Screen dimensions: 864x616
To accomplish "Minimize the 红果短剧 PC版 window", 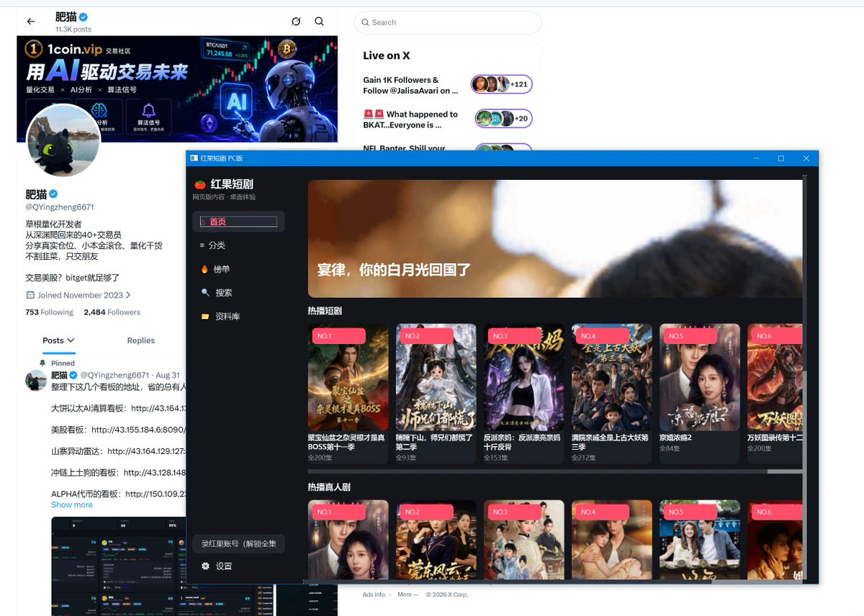I will [756, 158].
